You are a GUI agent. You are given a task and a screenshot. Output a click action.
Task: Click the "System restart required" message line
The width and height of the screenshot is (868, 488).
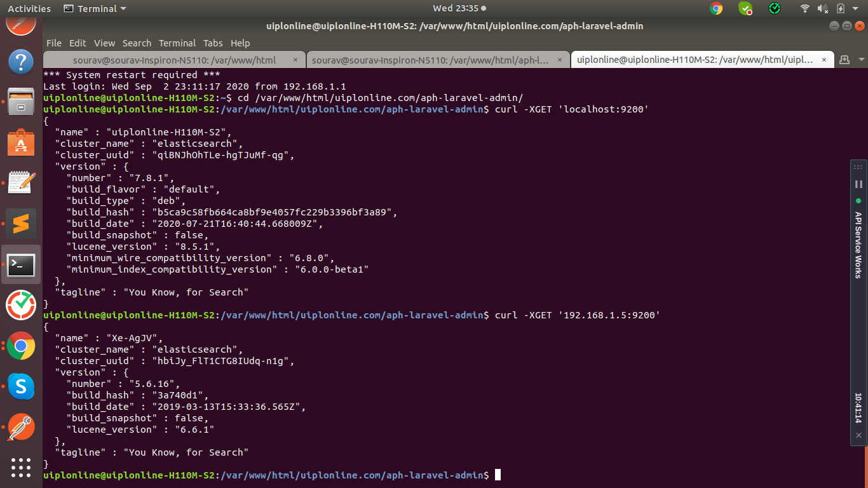[x=132, y=75]
